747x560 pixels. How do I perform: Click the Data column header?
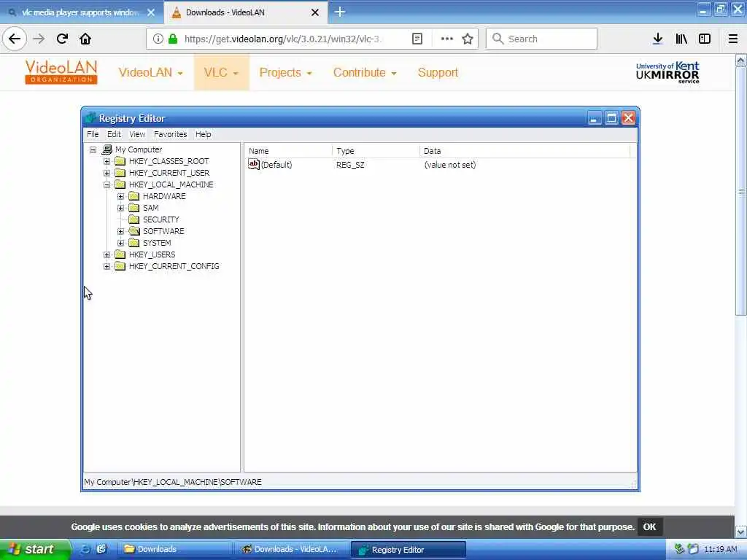[x=525, y=151]
